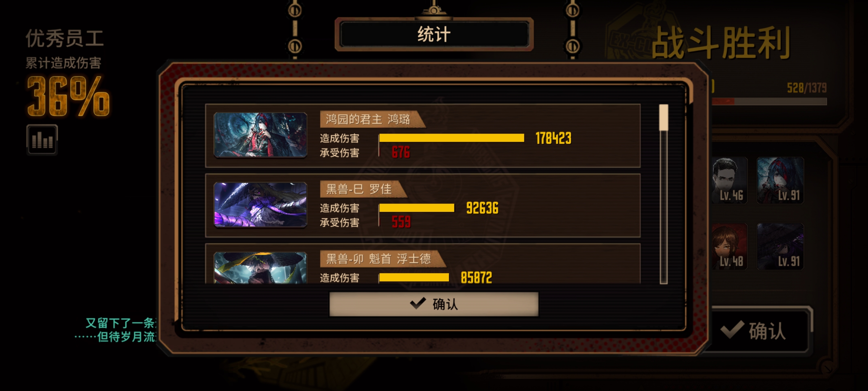Confirm the statistics dialog

tap(434, 304)
